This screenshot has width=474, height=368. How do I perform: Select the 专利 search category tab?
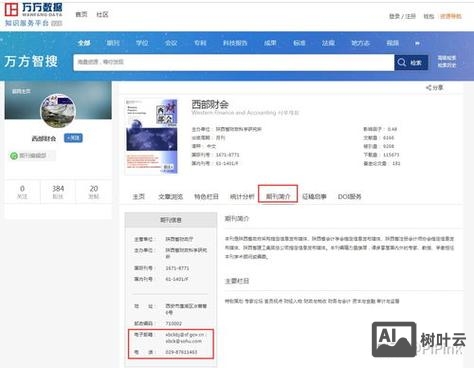click(200, 43)
